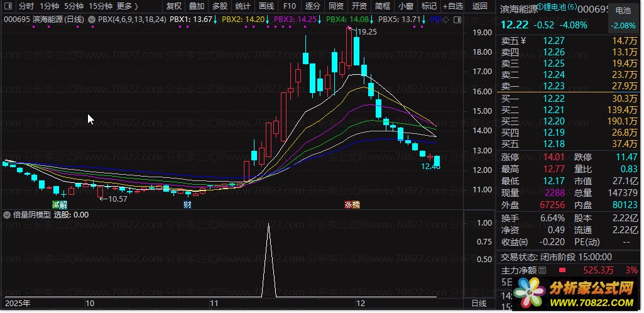Screen dimensions: 644x313
Task: Click the 买三 volume 190.1万
Action: click(x=622, y=121)
